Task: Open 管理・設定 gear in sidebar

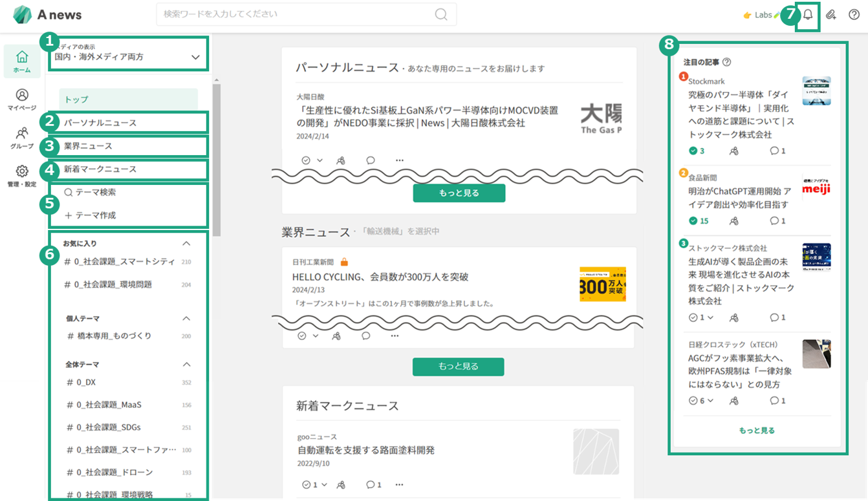Action: 22,176
